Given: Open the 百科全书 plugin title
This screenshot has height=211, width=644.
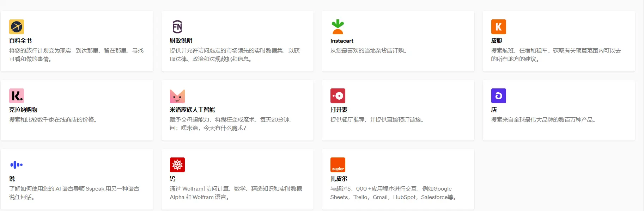Looking at the screenshot, I should point(20,41).
